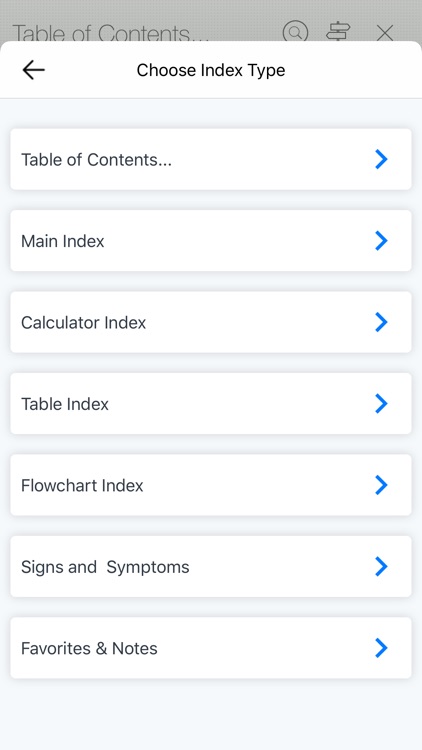Open Table of Contents entry
This screenshot has width=422, height=750.
pos(211,159)
